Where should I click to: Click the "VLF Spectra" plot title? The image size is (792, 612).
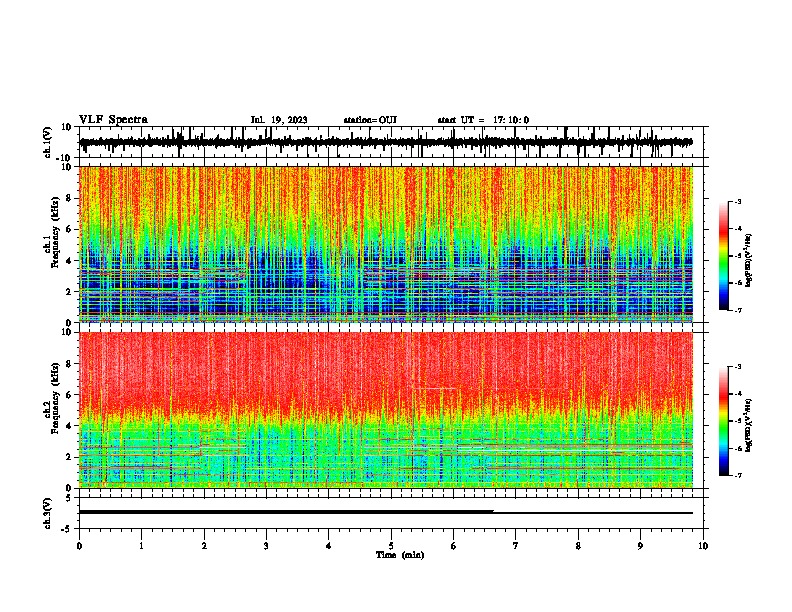tap(113, 120)
